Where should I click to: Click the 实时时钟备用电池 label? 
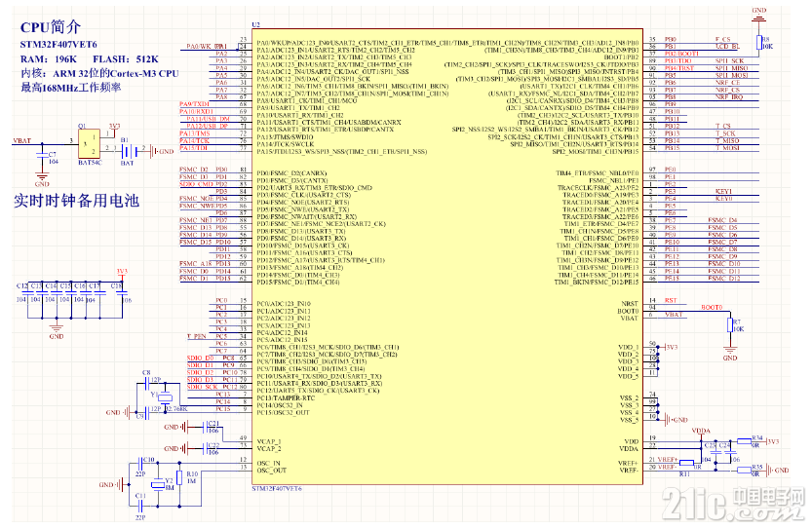pyautogui.click(x=77, y=201)
